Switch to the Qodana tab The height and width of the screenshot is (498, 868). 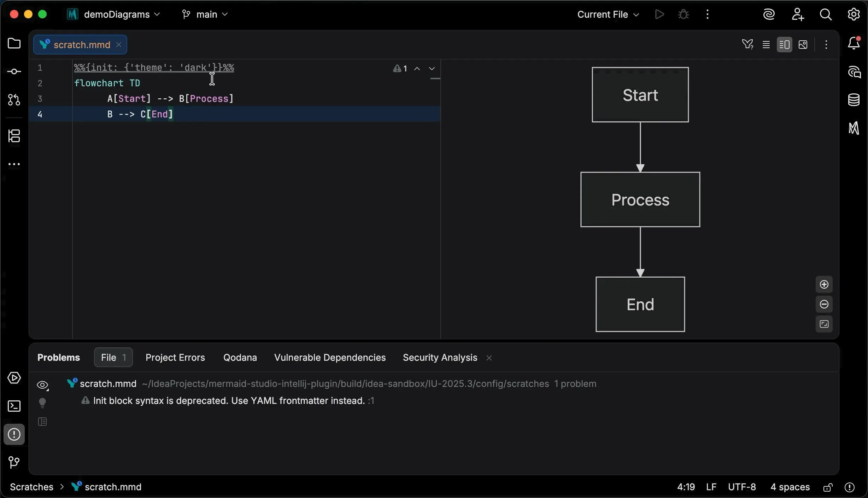tap(240, 357)
